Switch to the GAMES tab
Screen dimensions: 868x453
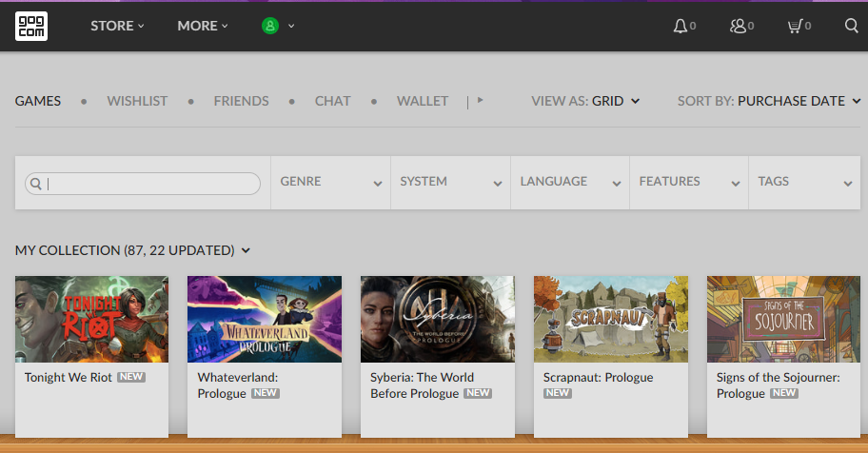(x=38, y=101)
